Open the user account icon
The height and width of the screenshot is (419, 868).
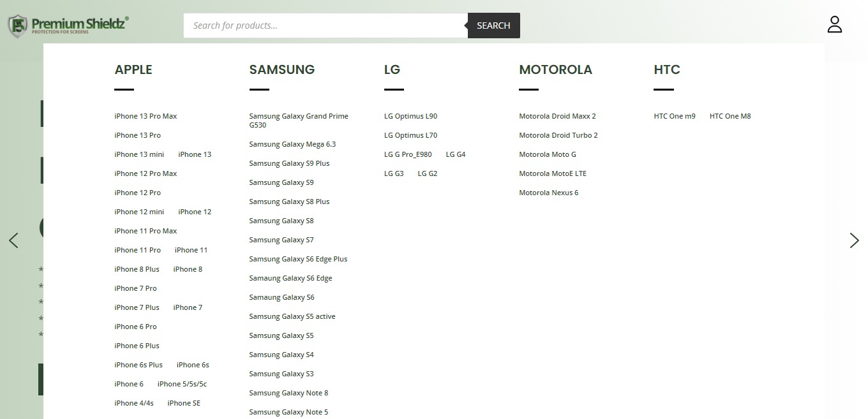[835, 25]
